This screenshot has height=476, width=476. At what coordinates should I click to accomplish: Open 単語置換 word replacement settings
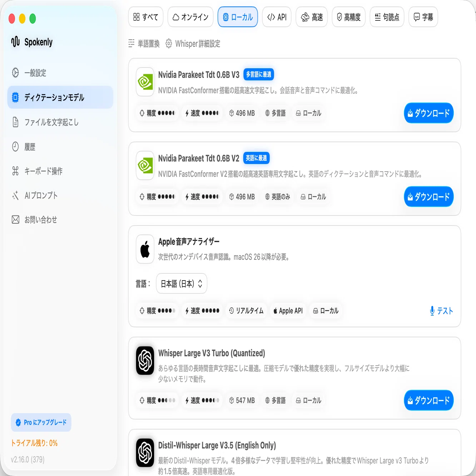tap(144, 44)
